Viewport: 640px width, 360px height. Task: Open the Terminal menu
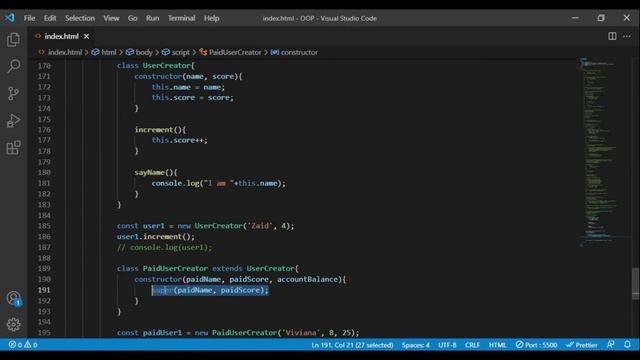click(181, 18)
